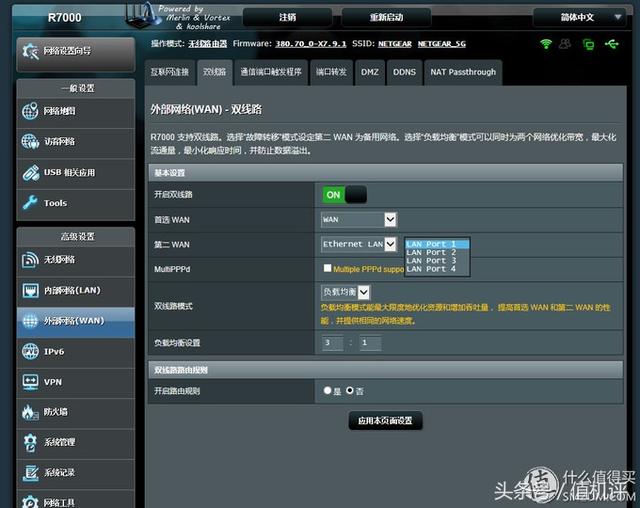
Task: Switch to the port trigger tab
Action: click(x=271, y=72)
